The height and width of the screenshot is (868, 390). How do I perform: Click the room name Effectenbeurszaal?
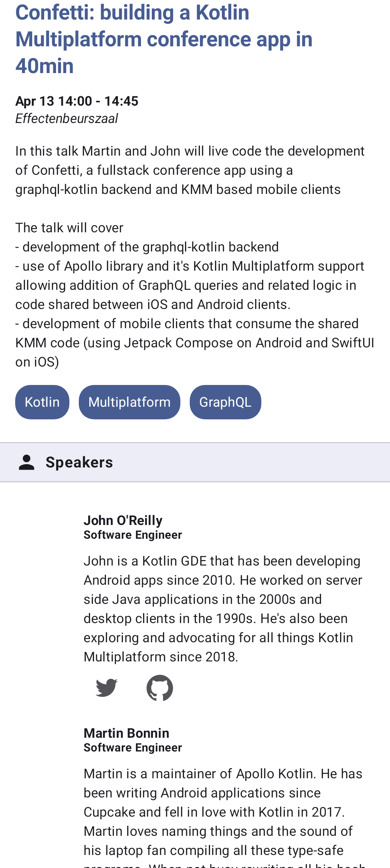[x=67, y=119]
